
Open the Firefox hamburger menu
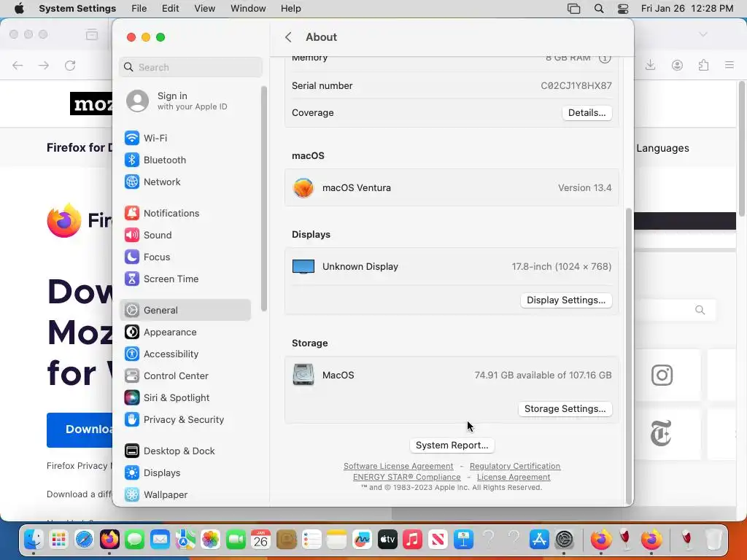pos(729,65)
